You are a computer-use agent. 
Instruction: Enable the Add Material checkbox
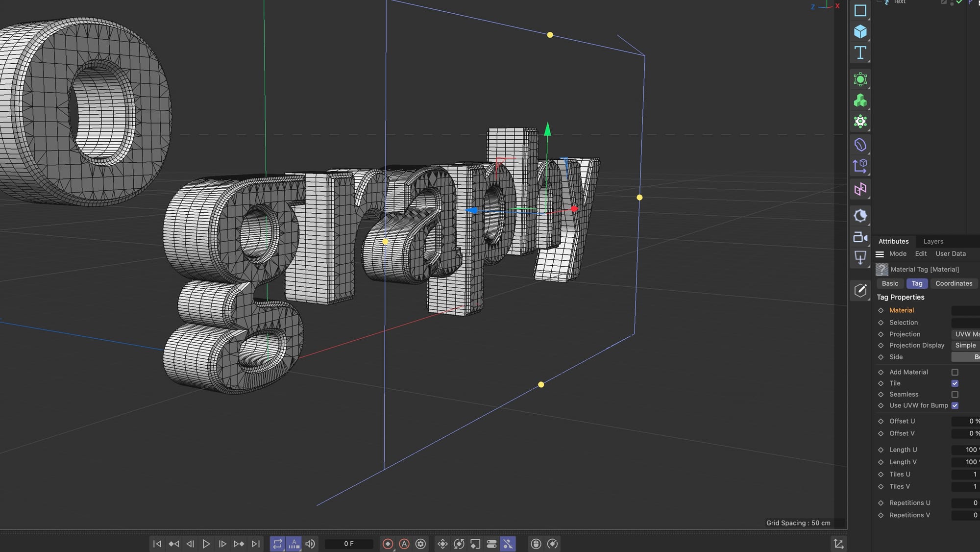tap(955, 372)
